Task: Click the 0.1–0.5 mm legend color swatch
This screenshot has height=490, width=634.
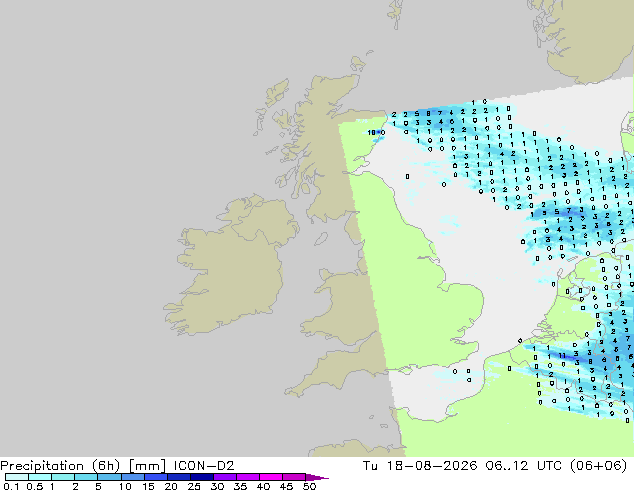Action: (17, 477)
